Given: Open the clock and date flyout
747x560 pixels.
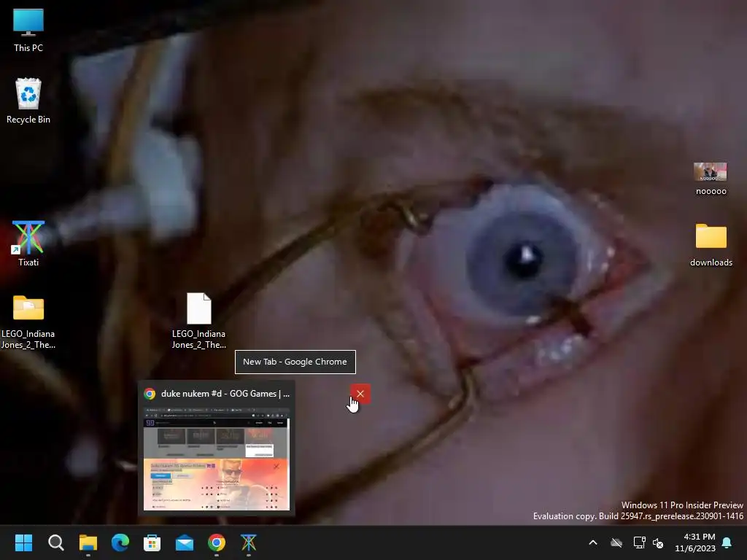Looking at the screenshot, I should coord(695,542).
